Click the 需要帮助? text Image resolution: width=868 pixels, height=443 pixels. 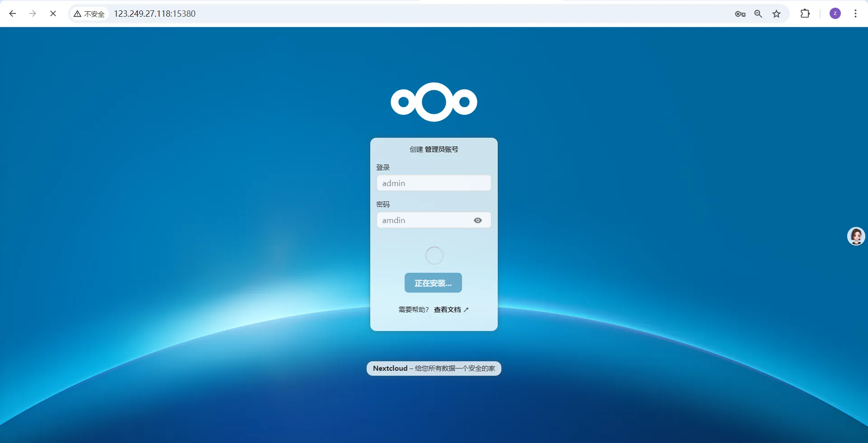(414, 310)
